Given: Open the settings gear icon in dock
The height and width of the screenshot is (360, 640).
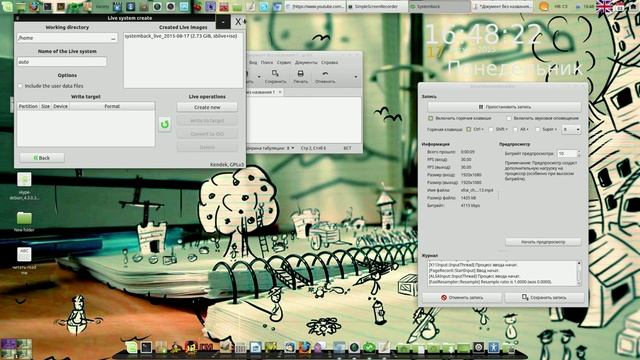Looking at the screenshot, I should click(478, 347).
